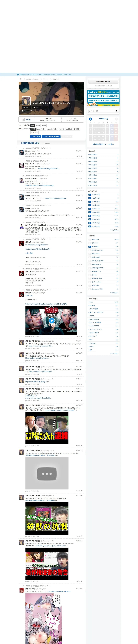The image size is (138, 644).
Task: Like the imgur tweet posted at 19:03:35
Action: coord(82,384)
